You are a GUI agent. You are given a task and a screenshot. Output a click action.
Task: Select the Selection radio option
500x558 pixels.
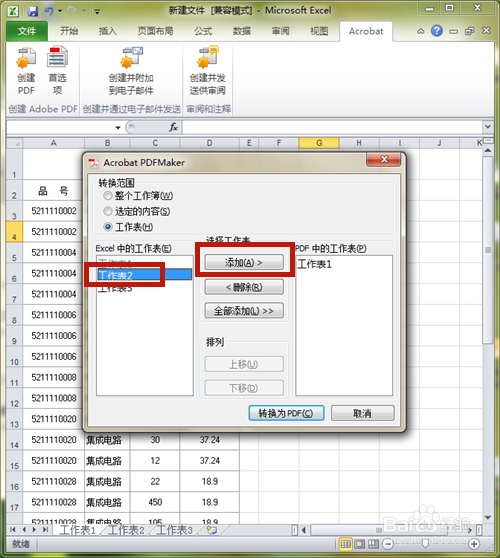coord(107,211)
